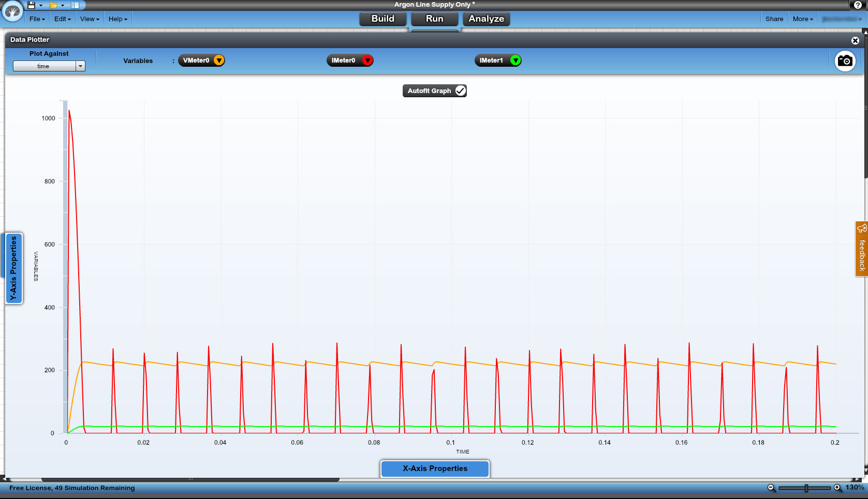Click the yellow open-folder icon
This screenshot has height=499, width=868.
(53, 5)
